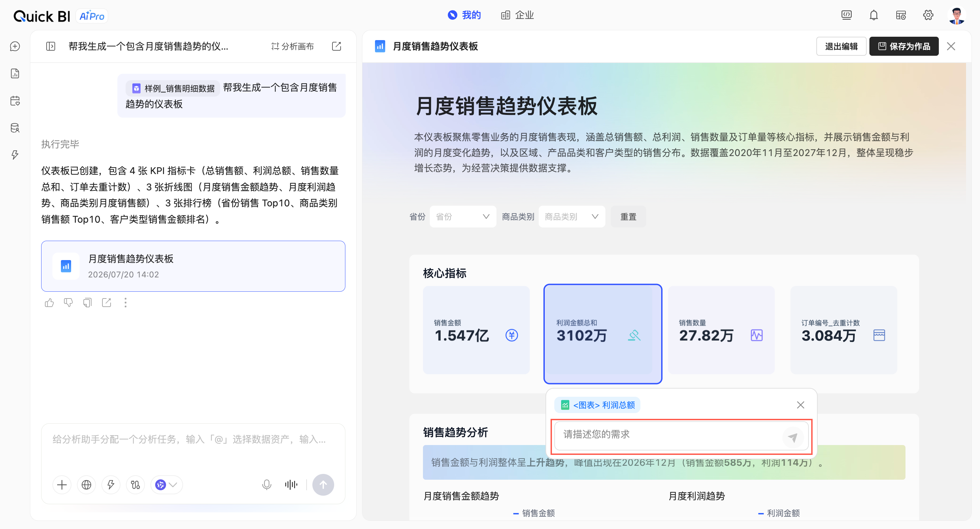Open the 商品类别 filter dropdown
Screen dimensions: 980x529
tap(571, 217)
